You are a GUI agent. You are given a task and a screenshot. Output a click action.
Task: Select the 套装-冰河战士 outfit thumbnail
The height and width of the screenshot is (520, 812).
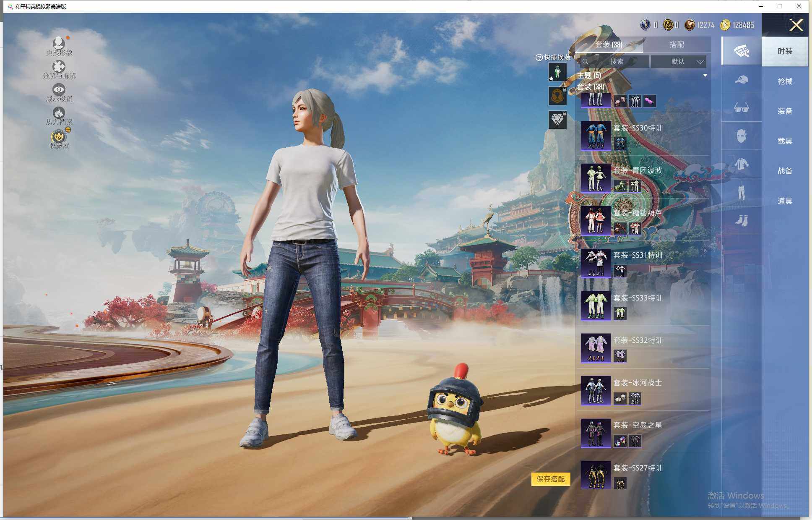click(x=596, y=390)
